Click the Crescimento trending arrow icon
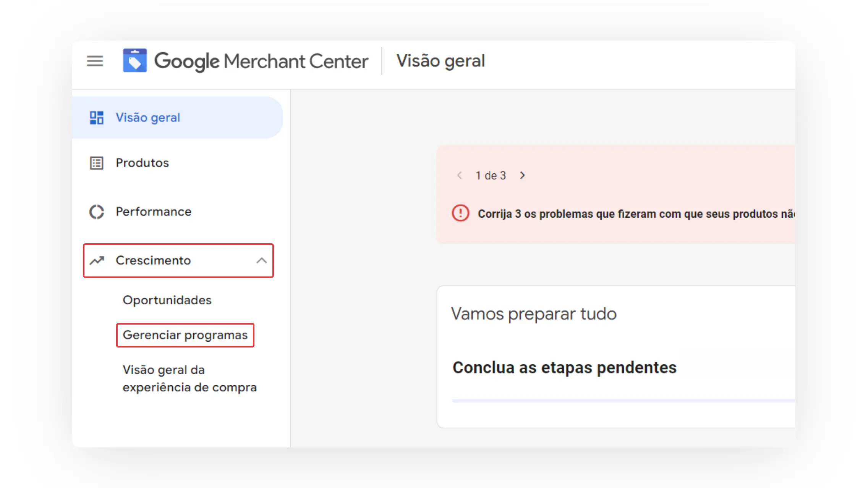Screen dimensions: 868x488 click(97, 260)
